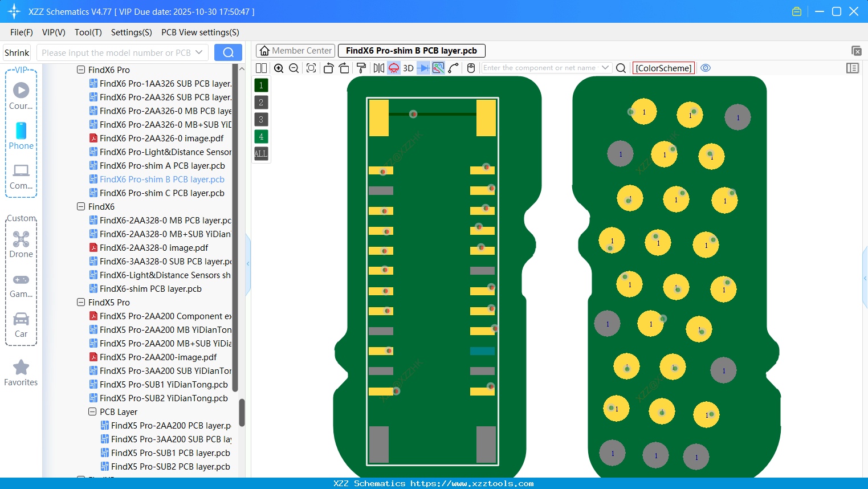Screen dimensions: 868x489
Task: Show PCB layer 1
Action: 261,85
